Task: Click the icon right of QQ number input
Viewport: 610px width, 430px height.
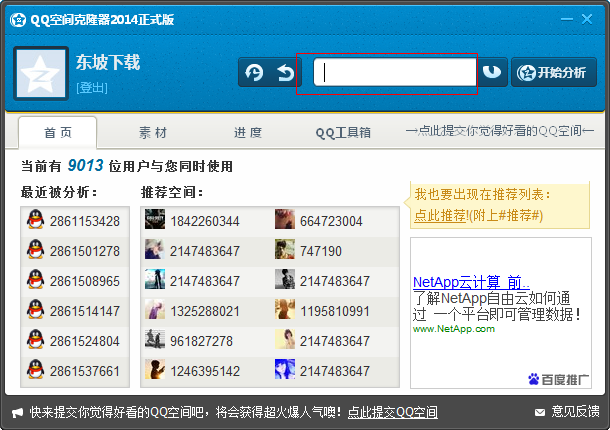Action: (491, 72)
